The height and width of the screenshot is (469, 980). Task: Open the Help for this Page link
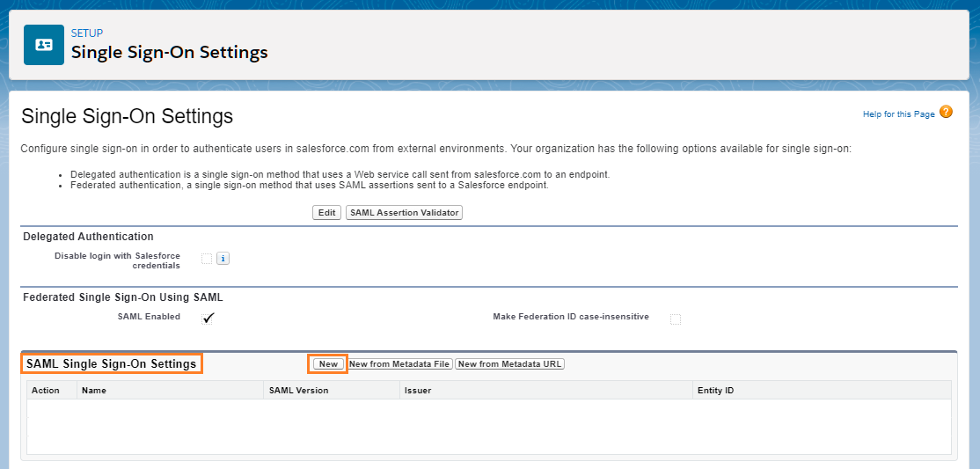click(x=898, y=114)
